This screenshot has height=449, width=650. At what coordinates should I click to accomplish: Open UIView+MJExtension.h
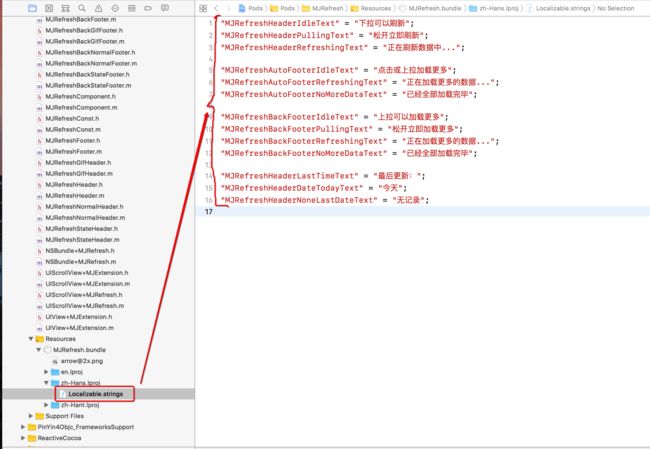click(x=78, y=317)
